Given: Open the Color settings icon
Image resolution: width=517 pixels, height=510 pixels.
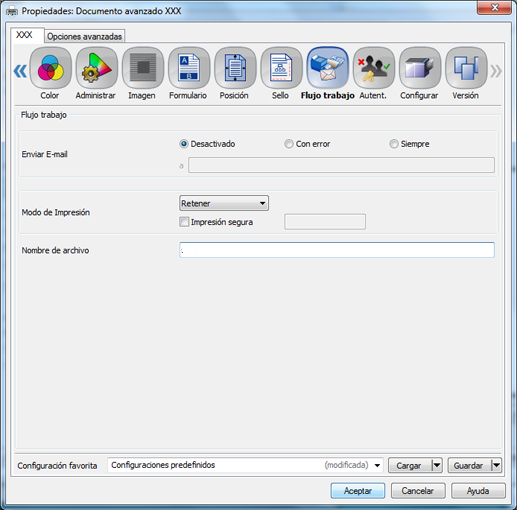Looking at the screenshot, I should (50, 68).
